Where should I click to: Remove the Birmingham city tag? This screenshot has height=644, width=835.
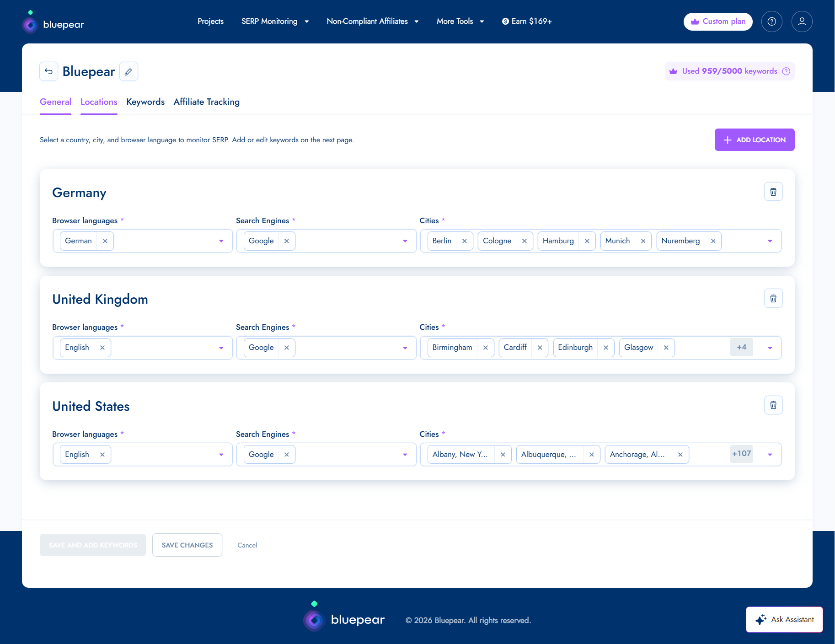coord(486,348)
